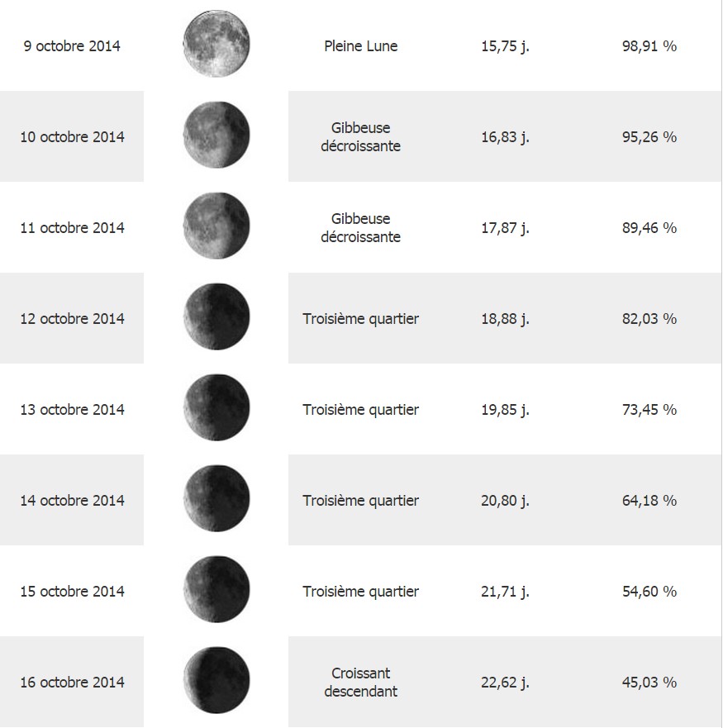Select the 19,85 j. moon age cell

tap(505, 410)
